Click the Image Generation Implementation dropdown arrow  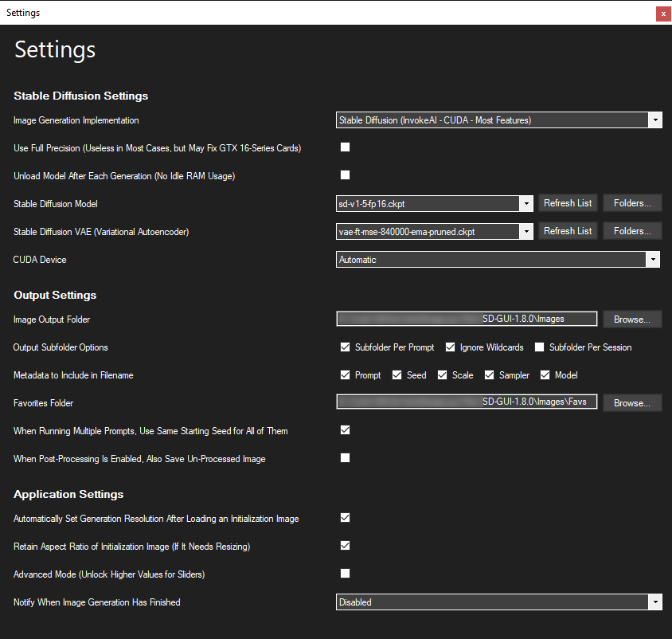[655, 120]
